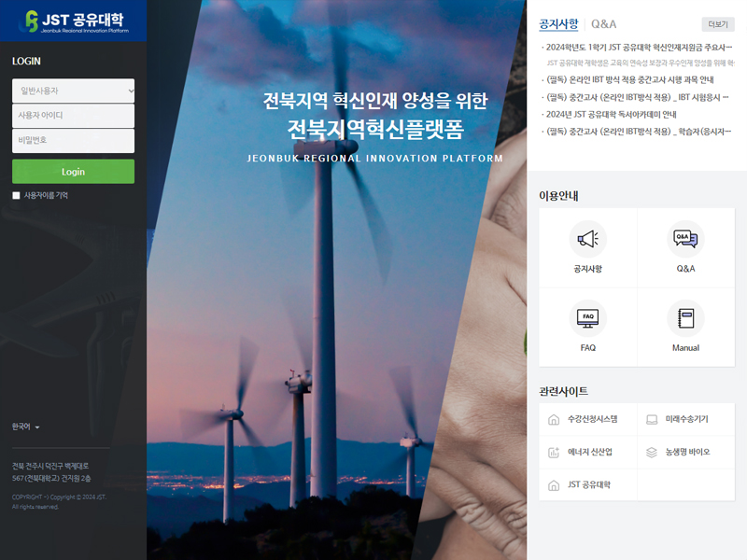The height and width of the screenshot is (560, 747).
Task: Click the layers icon beside 농생명 바이오
Action: 651,453
